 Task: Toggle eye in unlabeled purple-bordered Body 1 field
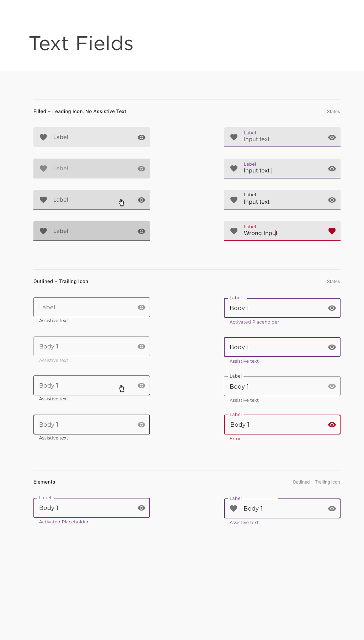coord(332,347)
